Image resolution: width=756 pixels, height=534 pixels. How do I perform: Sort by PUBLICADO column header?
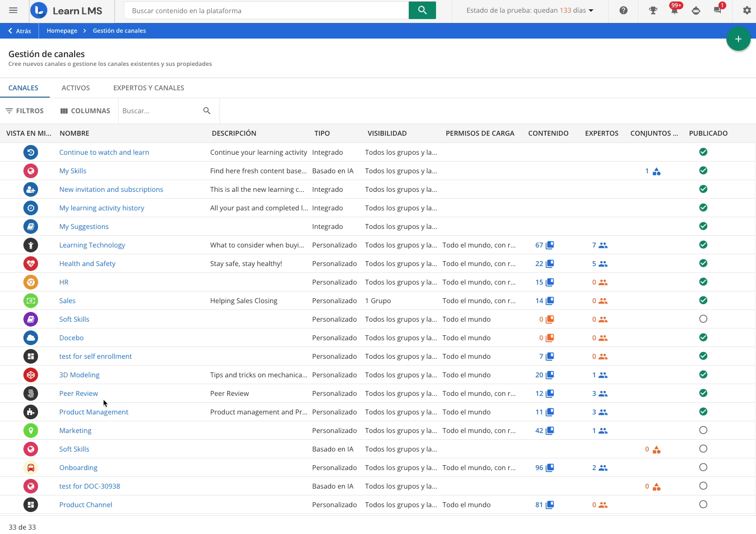(708, 133)
